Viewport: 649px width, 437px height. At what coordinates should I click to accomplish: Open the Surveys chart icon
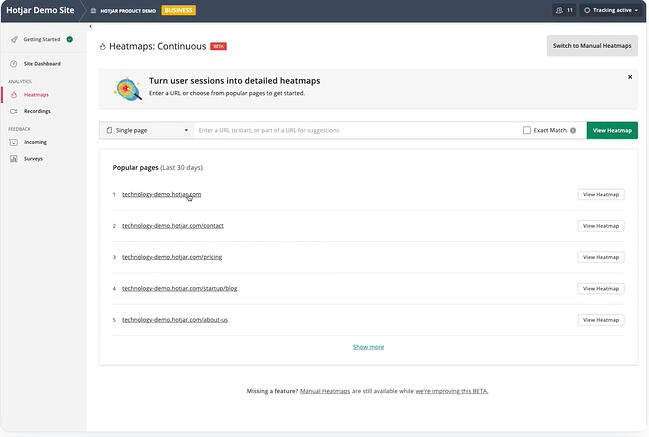coord(14,159)
